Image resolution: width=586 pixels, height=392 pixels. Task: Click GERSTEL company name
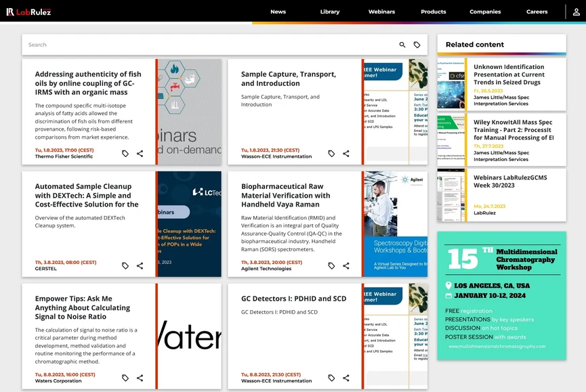[x=46, y=268]
